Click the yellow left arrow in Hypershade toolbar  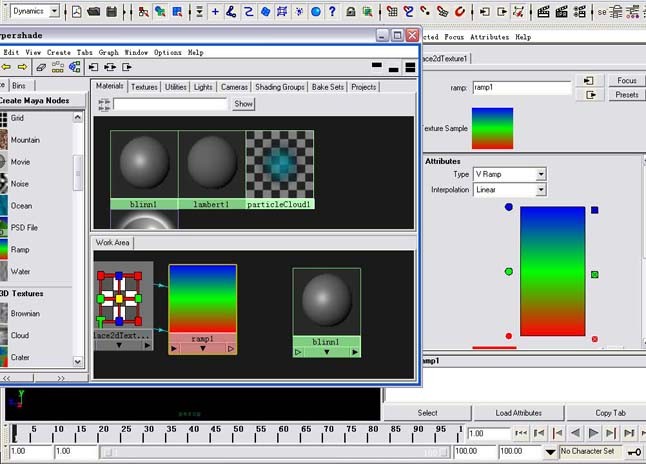[6, 67]
